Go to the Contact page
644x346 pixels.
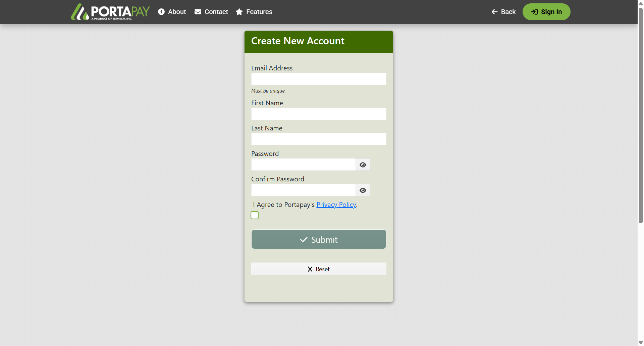click(x=216, y=12)
